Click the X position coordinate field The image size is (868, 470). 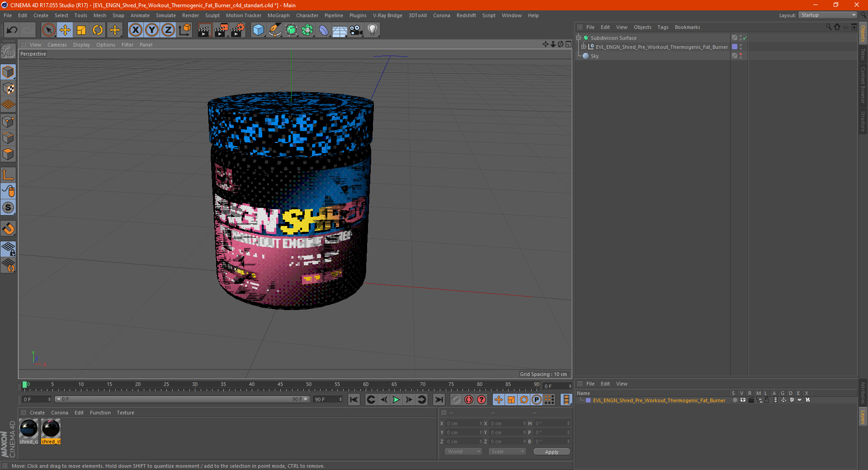point(463,423)
